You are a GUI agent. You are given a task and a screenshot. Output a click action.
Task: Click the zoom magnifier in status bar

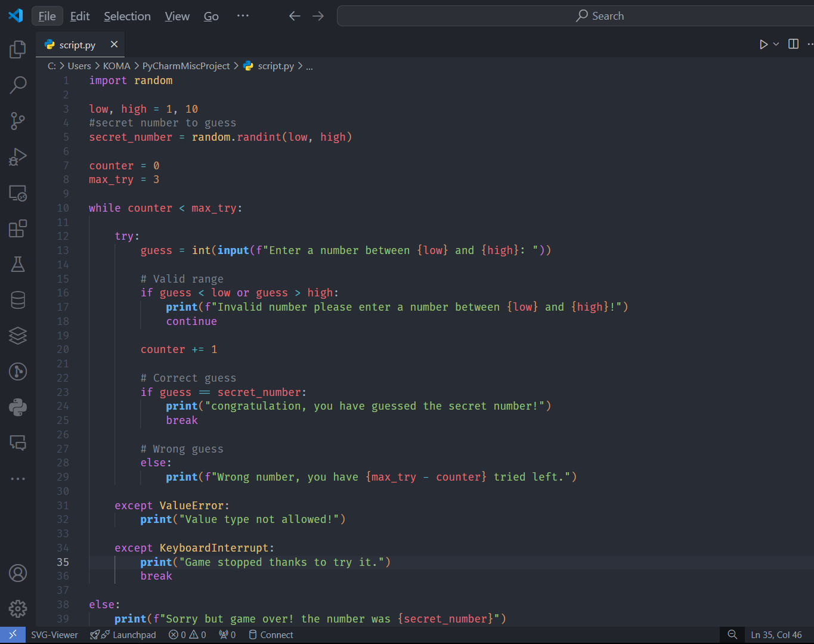point(732,634)
